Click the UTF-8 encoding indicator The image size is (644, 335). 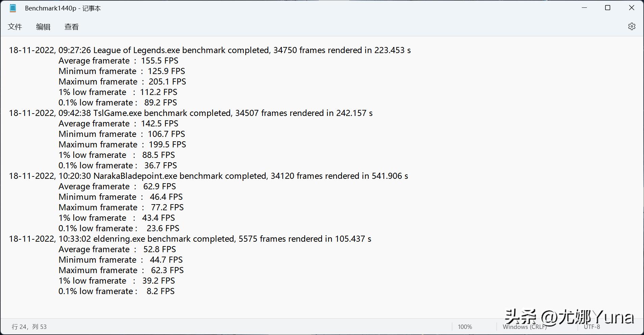click(592, 327)
